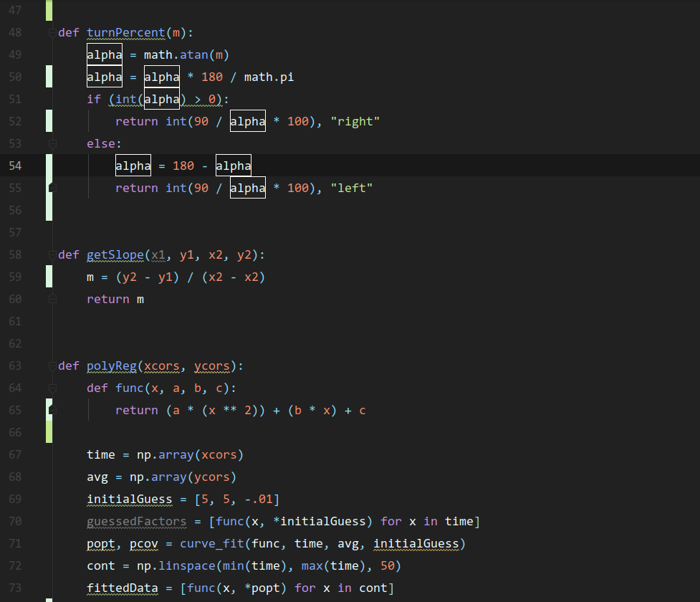Click the fold end marker on line 60
700x602 pixels.
point(51,299)
